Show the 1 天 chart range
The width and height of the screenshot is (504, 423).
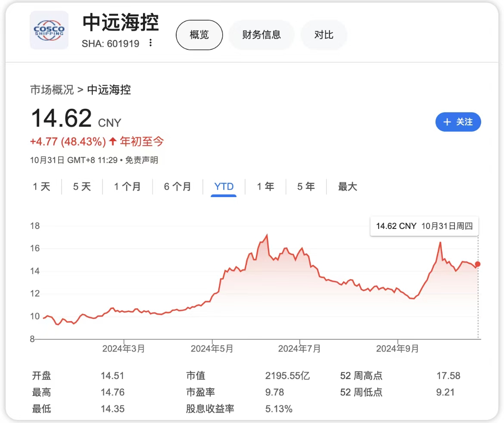pyautogui.click(x=41, y=186)
